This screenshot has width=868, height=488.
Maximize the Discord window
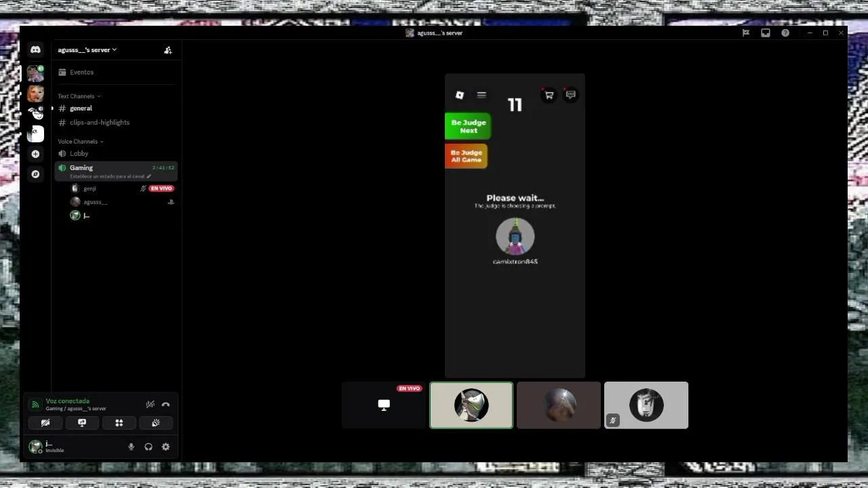(825, 33)
